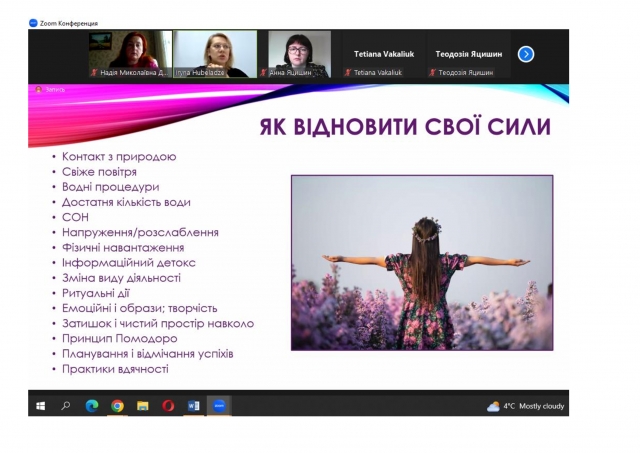Select Надія Миколаївна's video thumbnail
Viewport: 640px width, 453px height.
pyautogui.click(x=128, y=54)
